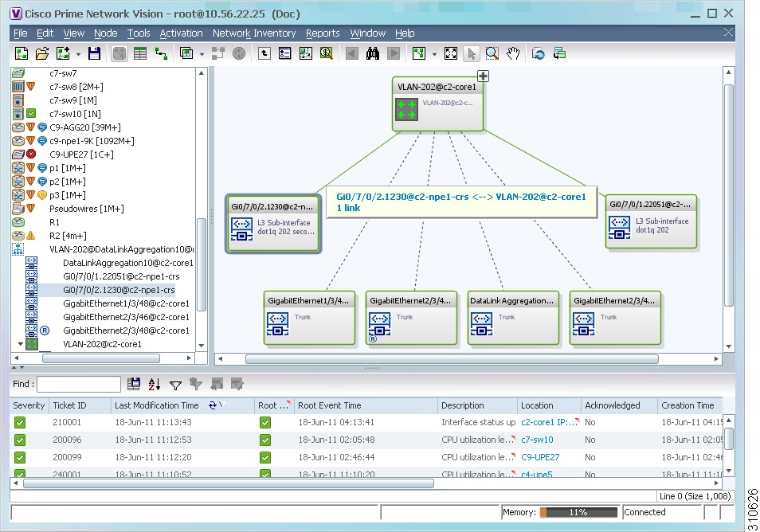The height and width of the screenshot is (532, 760).
Task: Click the Layout map toolbar icon
Action: (419, 53)
